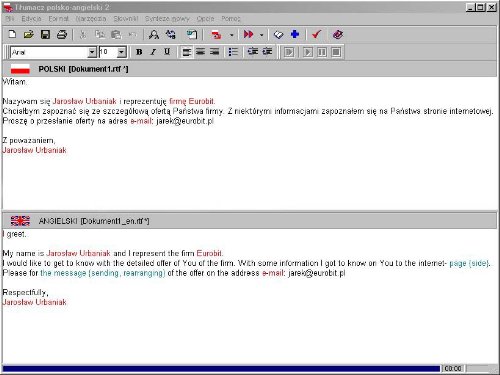The height and width of the screenshot is (375, 500).
Task: Toggle italic formatting
Action: pyautogui.click(x=153, y=52)
